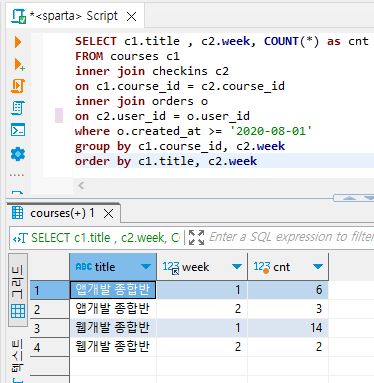This screenshot has width=374, height=383.
Task: Place cursor on 'FROM courses c1' line
Action: pos(127,56)
